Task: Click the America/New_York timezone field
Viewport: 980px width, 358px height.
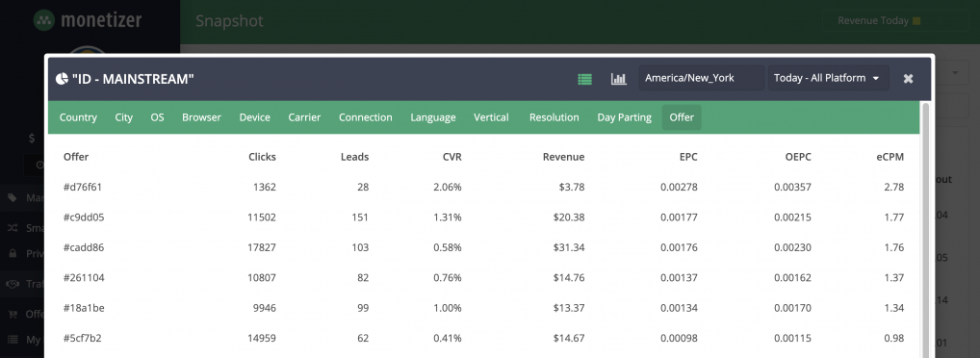Action: point(701,78)
